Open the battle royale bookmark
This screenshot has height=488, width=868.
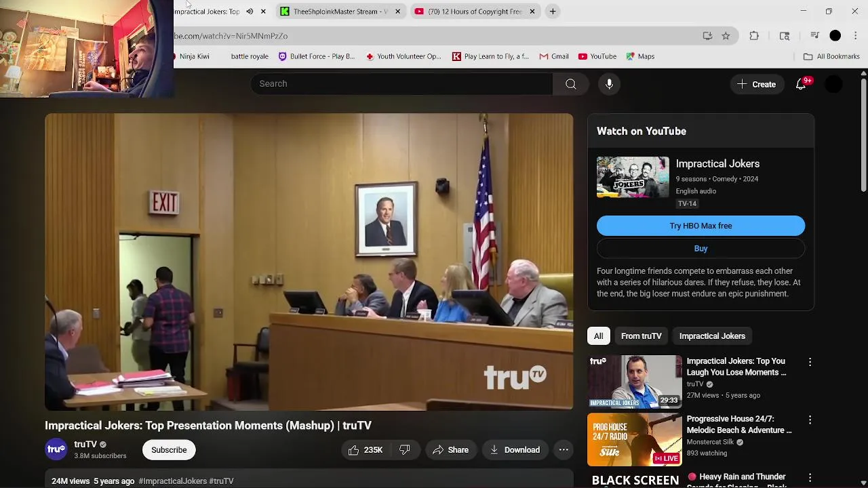pos(249,56)
